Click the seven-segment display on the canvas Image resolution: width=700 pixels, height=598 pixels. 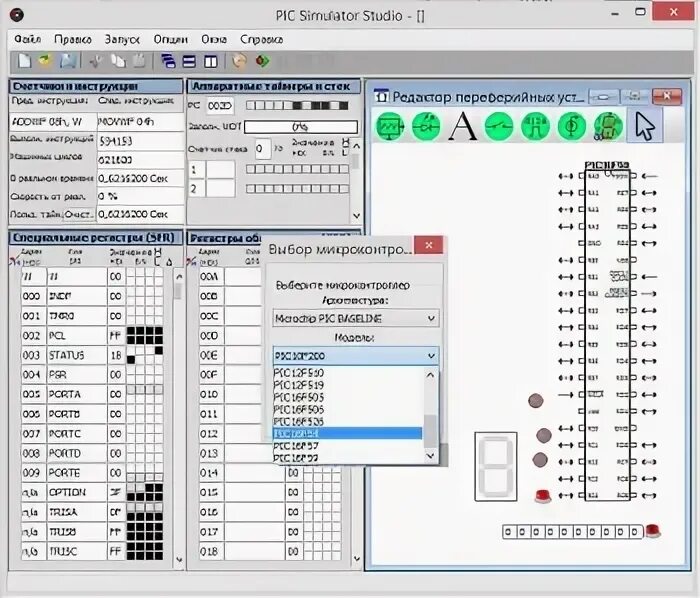click(496, 466)
